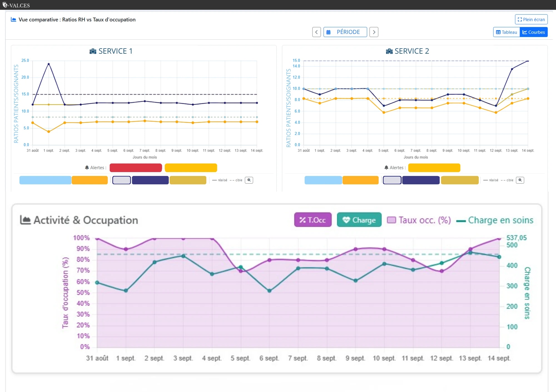Go to previous period with left chevron
Image resolution: width=556 pixels, height=392 pixels.
coord(316,32)
